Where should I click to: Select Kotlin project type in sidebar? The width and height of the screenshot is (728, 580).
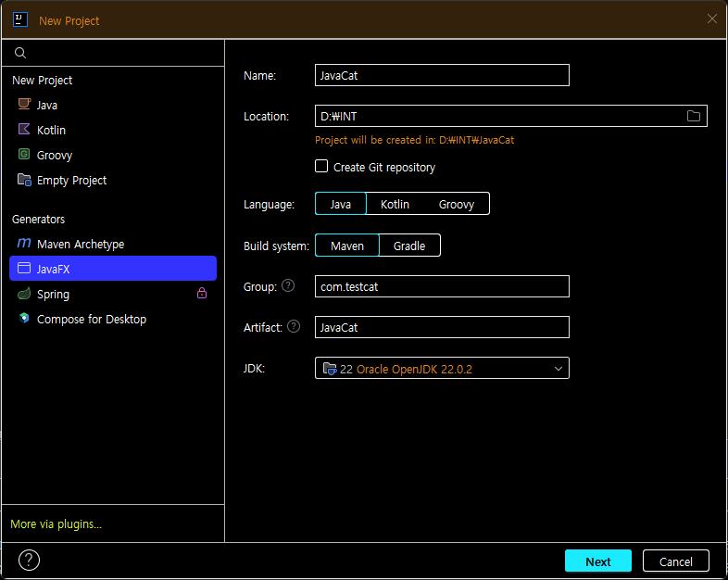point(113,130)
